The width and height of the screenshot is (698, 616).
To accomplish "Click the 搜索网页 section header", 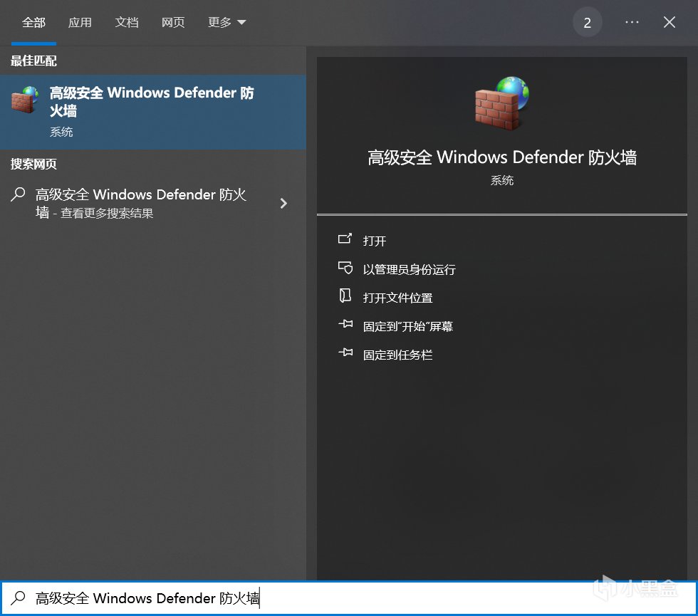I will 34,165.
